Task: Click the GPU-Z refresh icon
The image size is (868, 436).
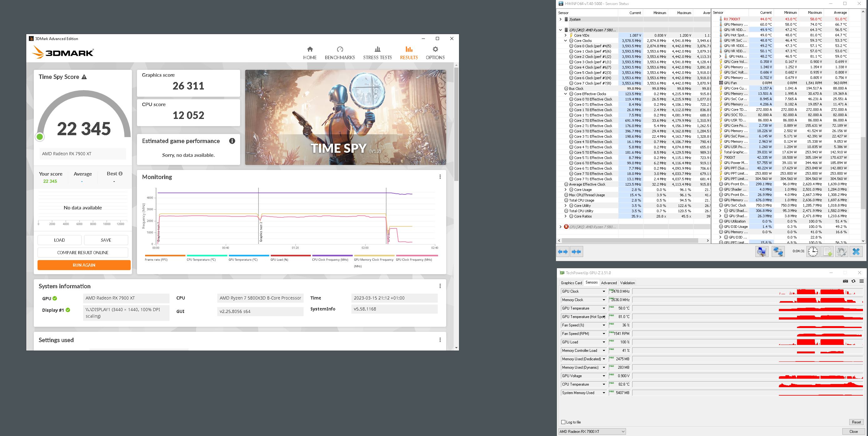Action: [854, 281]
